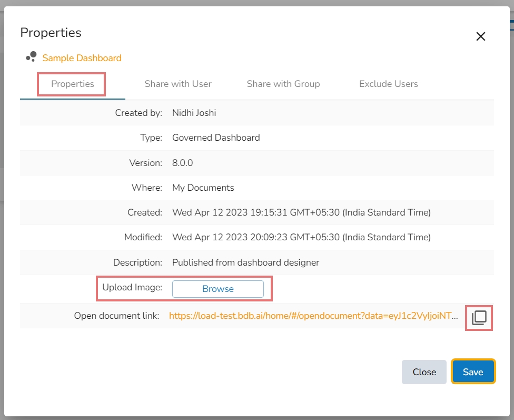The image size is (514, 420).
Task: Click the creator name Nidhi Joshi
Action: (x=194, y=113)
